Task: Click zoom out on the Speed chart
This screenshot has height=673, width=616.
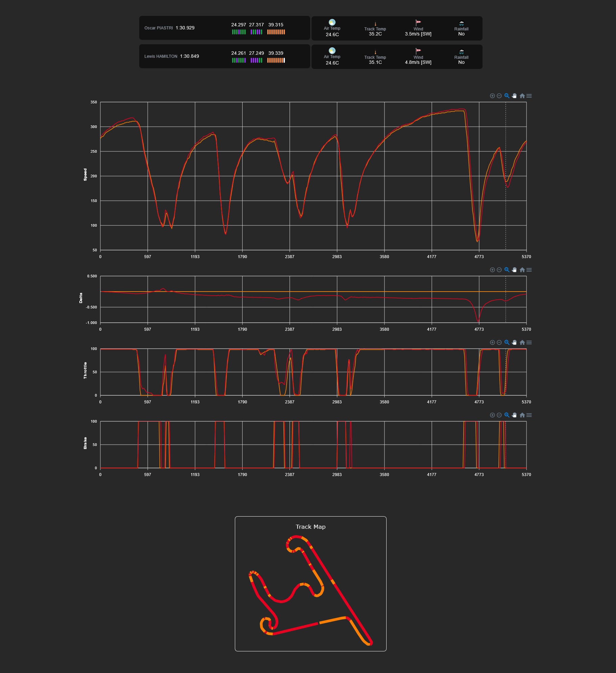Action: 499,96
